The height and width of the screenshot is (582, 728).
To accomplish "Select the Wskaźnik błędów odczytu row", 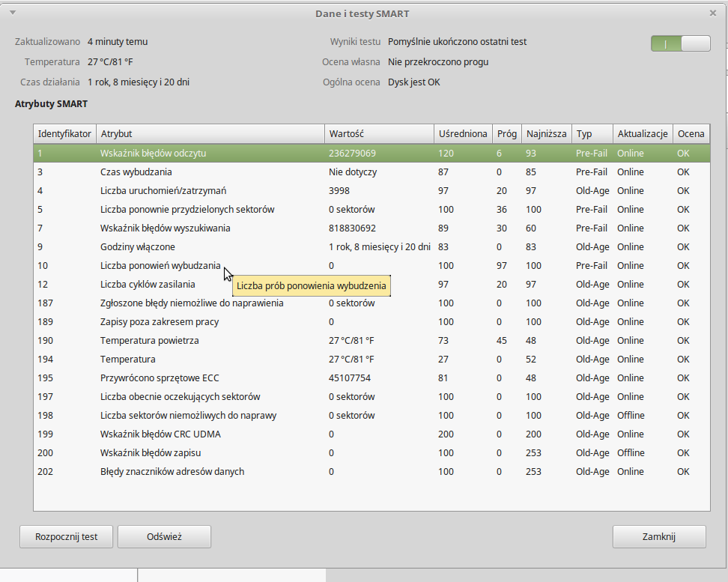I will coord(371,154).
